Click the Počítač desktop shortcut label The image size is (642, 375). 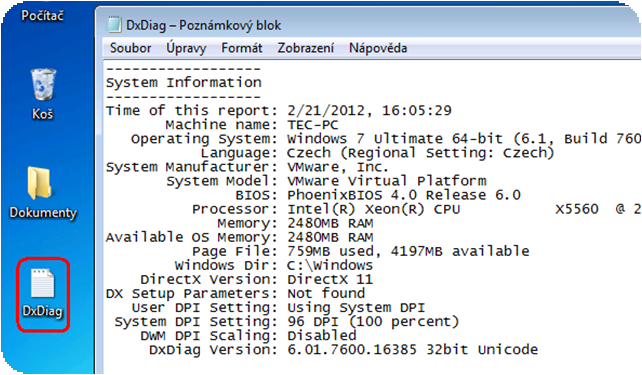pos(43,16)
